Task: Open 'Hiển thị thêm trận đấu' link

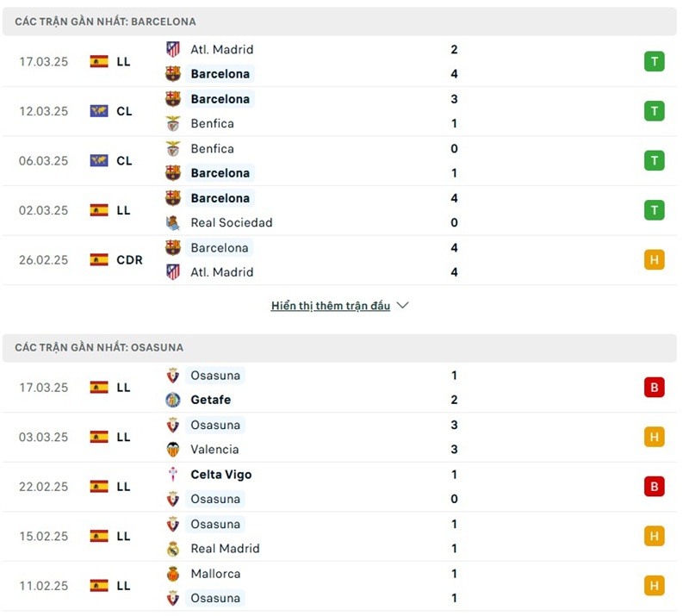Action: coord(330,306)
